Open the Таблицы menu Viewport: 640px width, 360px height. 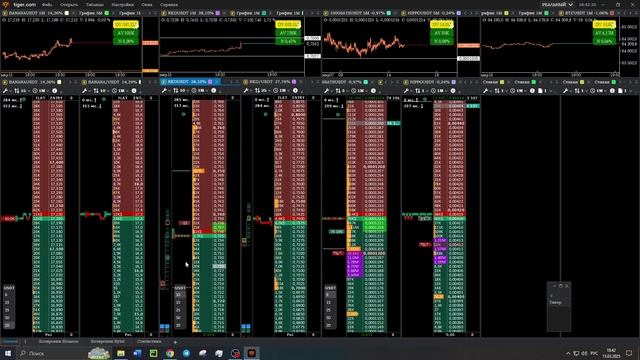pyautogui.click(x=95, y=4)
